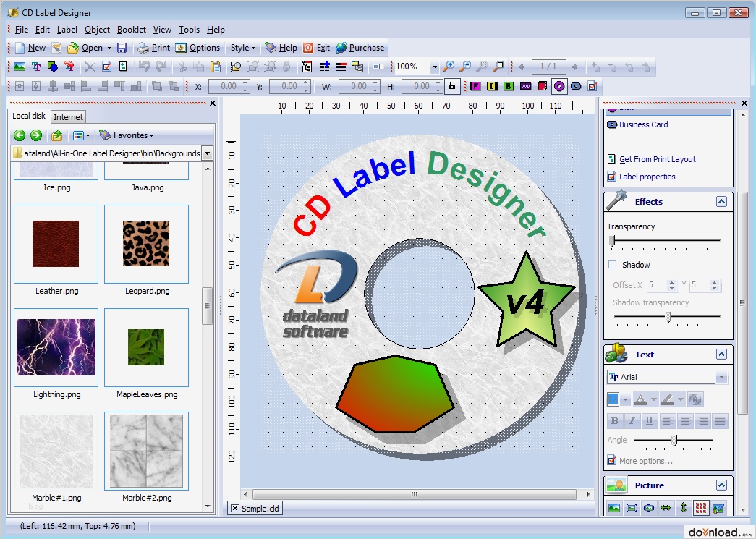The image size is (756, 539).
Task: Select the Front cover 'F' label icon
Action: point(475,86)
